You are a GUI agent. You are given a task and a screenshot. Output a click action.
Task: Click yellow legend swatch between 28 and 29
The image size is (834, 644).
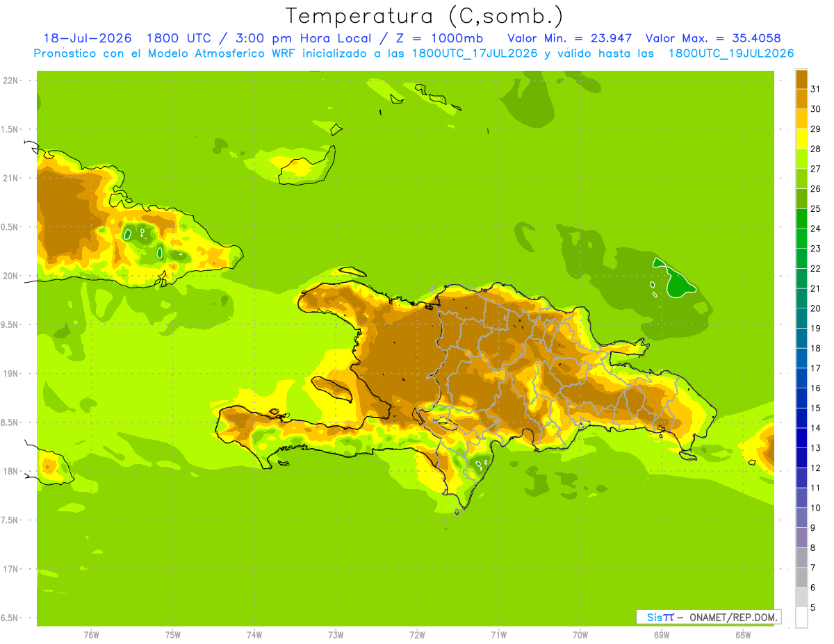(x=801, y=139)
